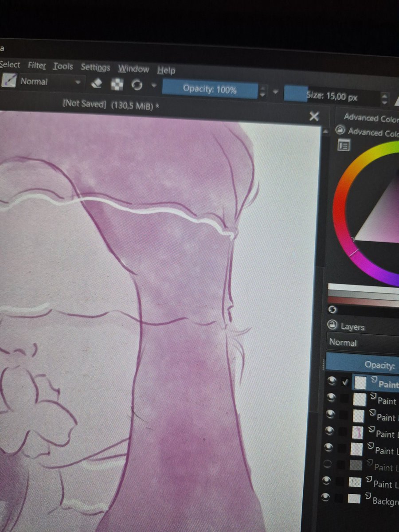This screenshot has width=399, height=532.
Task: Hide the third Paint layer from top
Action: point(330,414)
